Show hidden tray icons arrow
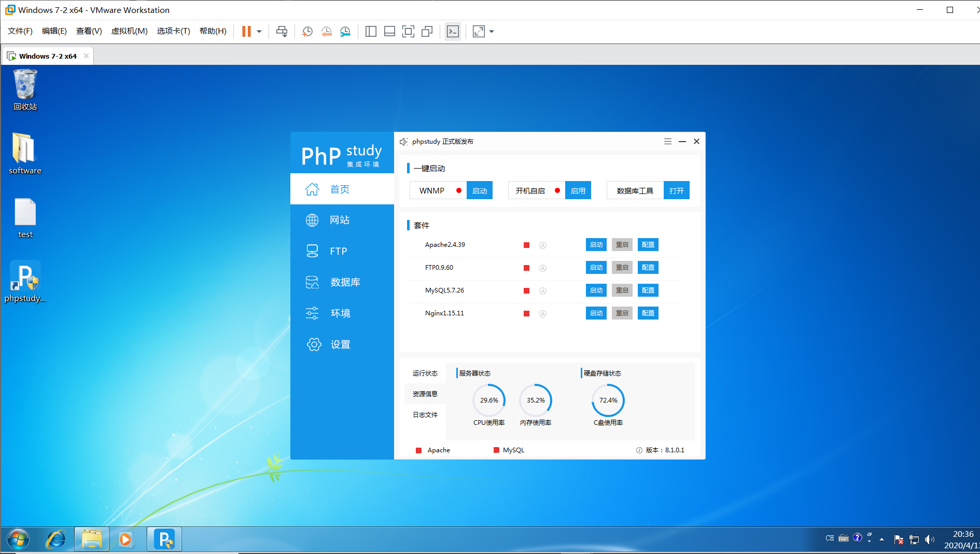The image size is (980, 554). coord(881,539)
